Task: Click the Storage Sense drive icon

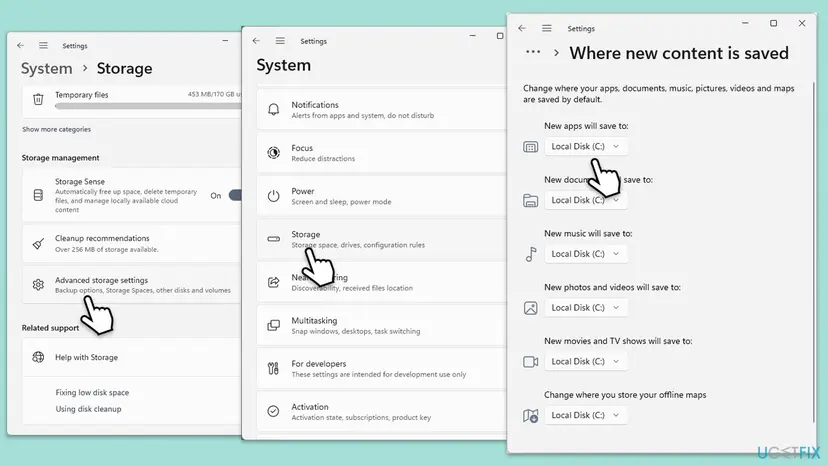Action: (x=38, y=195)
